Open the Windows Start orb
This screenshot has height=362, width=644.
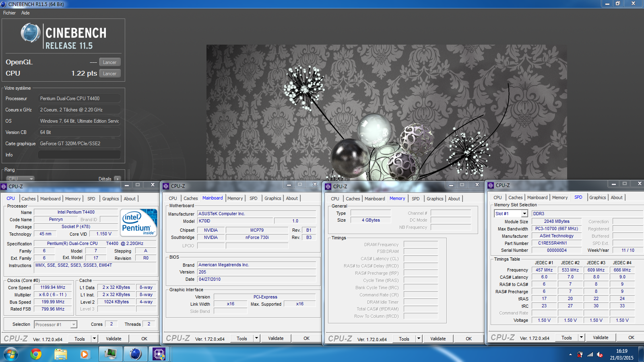10,354
